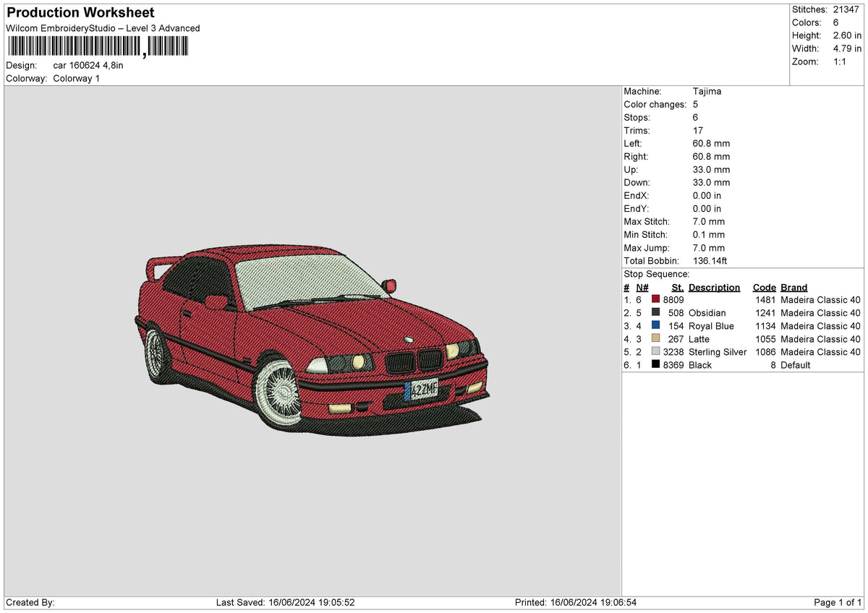Click the 'Royal Blue' description cell
868x613 pixels.
pyautogui.click(x=711, y=326)
